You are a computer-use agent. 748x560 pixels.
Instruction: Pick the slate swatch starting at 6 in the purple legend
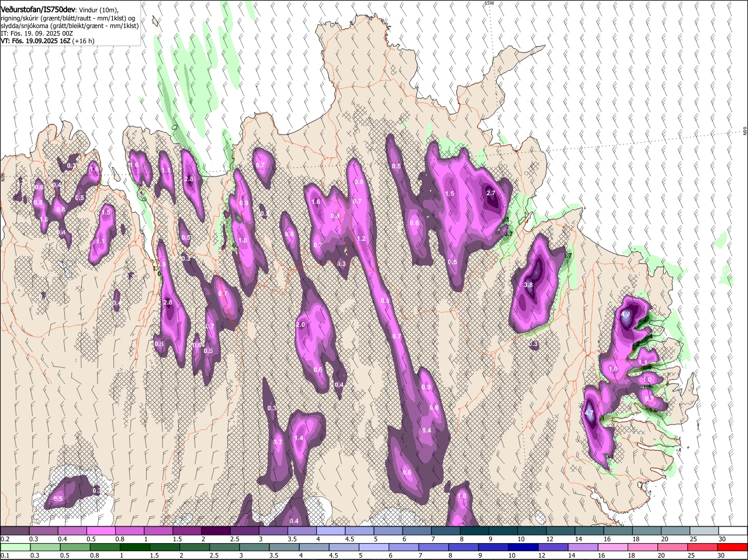coord(417,531)
